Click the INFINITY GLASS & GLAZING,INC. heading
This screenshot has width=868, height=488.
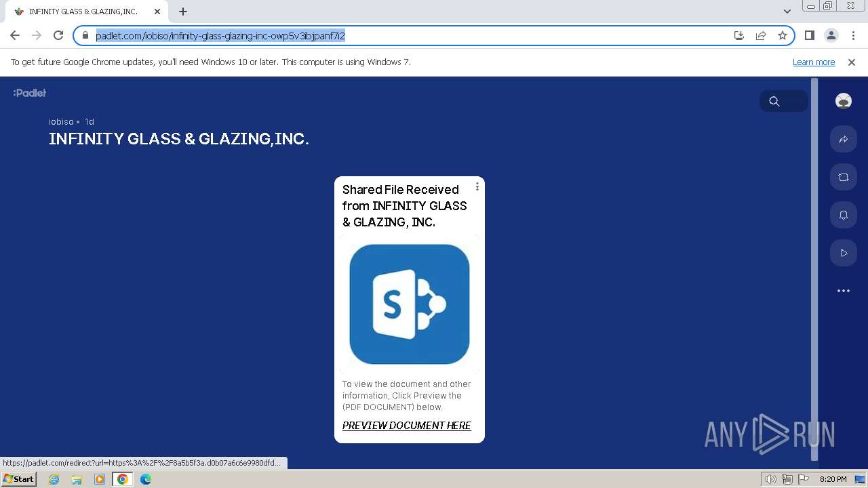179,139
